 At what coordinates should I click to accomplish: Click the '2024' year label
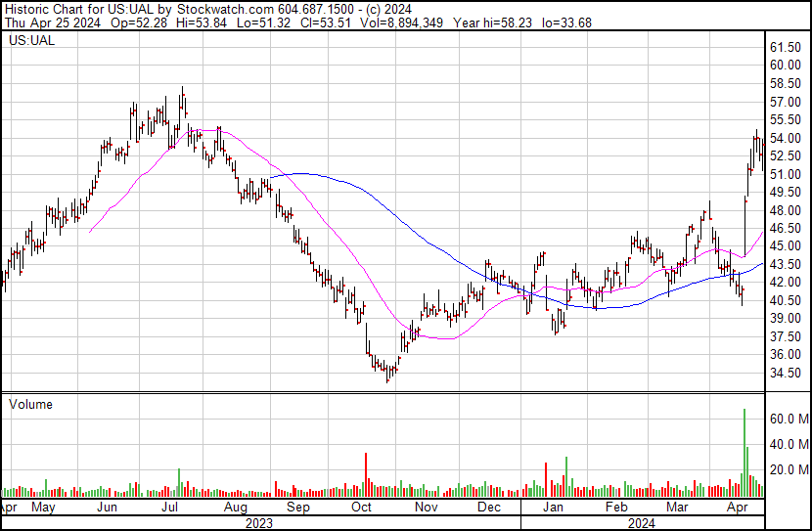642,523
